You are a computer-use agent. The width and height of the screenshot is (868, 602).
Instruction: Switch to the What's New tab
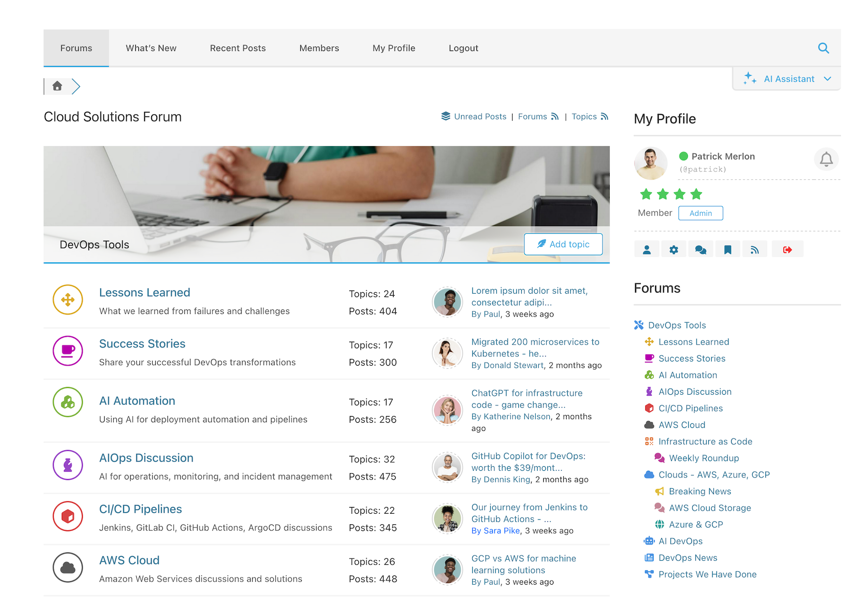[151, 48]
